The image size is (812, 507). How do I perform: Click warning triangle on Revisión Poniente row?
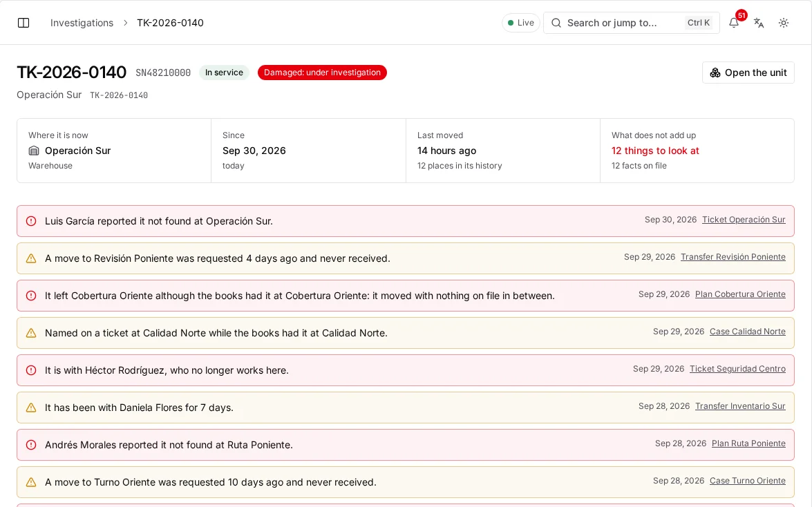(x=31, y=258)
